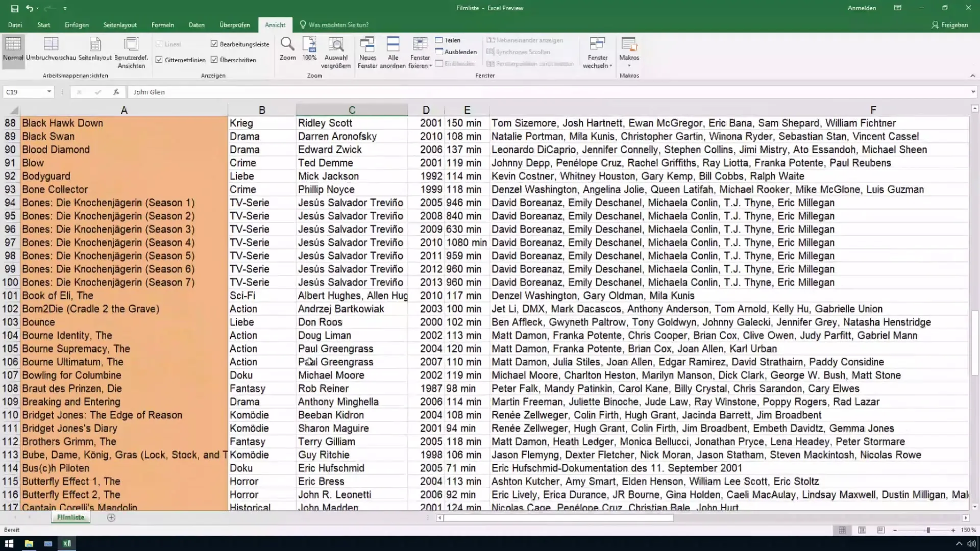Add a new sheet with the plus icon

click(111, 517)
